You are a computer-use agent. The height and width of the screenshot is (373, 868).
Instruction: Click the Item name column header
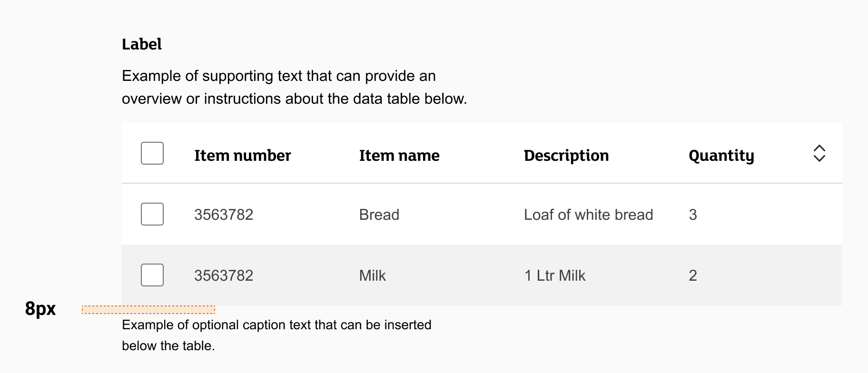(x=399, y=156)
